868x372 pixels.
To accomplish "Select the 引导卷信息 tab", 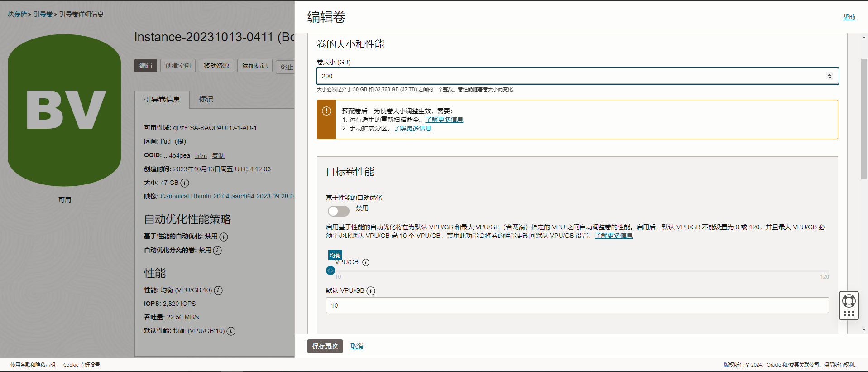I will tap(162, 99).
